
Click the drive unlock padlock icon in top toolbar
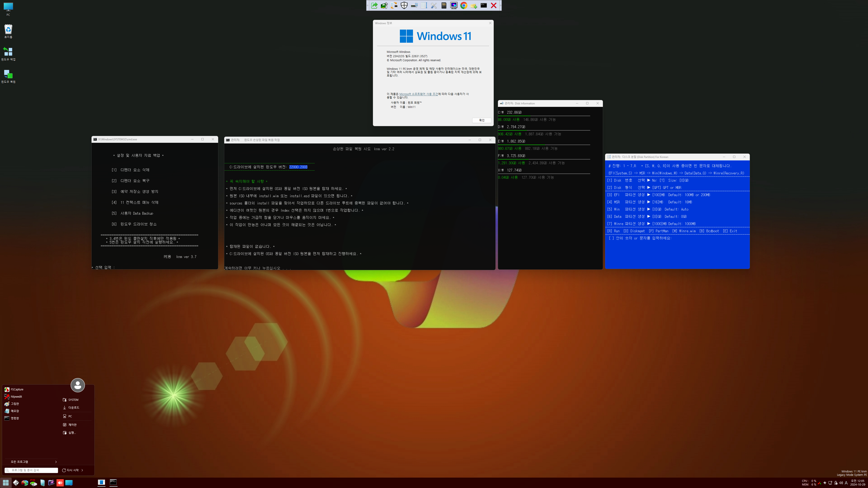pos(414,5)
